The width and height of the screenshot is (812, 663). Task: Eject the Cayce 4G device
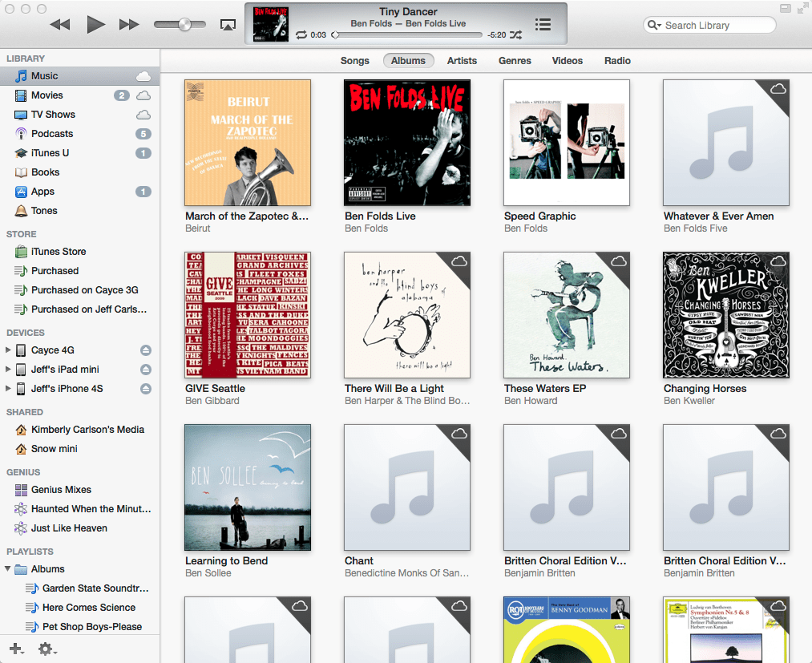pos(145,350)
